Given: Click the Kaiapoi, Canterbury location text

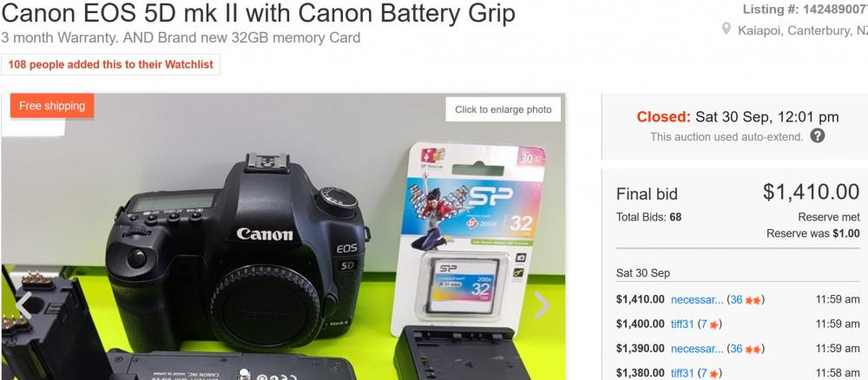Looking at the screenshot, I should [803, 30].
